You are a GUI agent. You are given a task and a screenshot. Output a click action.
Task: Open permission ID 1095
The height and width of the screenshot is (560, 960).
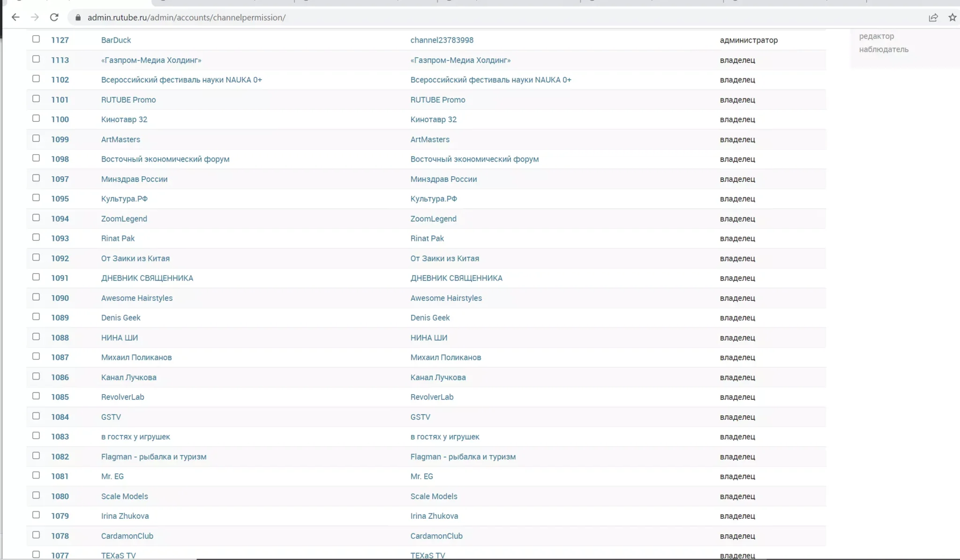(x=60, y=199)
